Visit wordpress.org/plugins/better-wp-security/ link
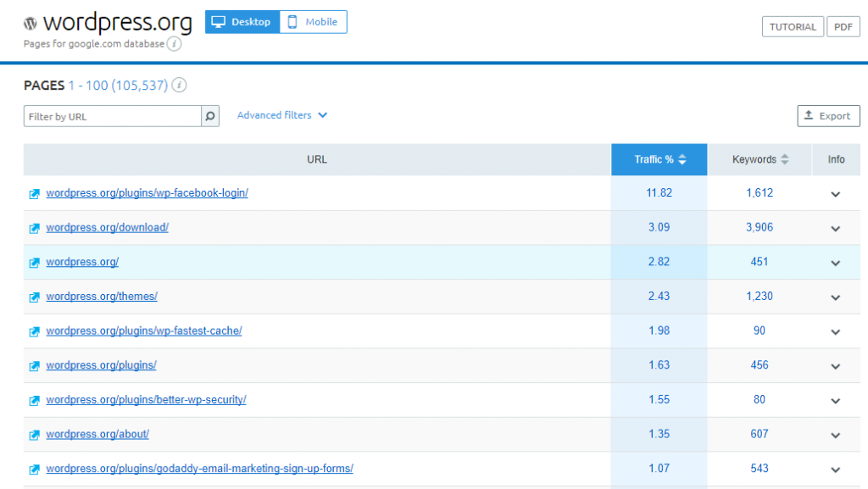Image resolution: width=868 pixels, height=489 pixels. tap(146, 399)
